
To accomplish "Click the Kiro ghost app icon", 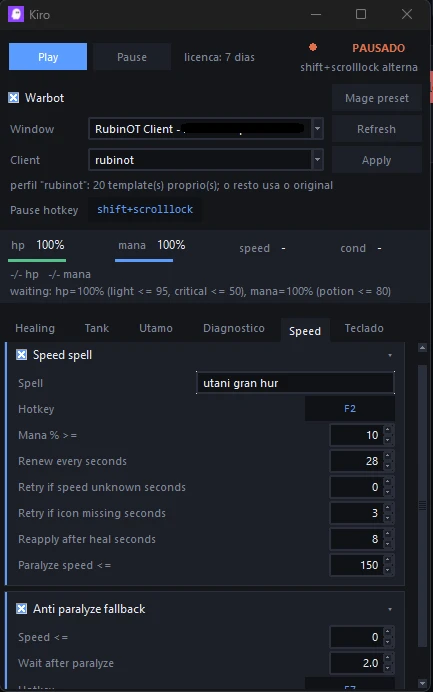I will 16,15.
